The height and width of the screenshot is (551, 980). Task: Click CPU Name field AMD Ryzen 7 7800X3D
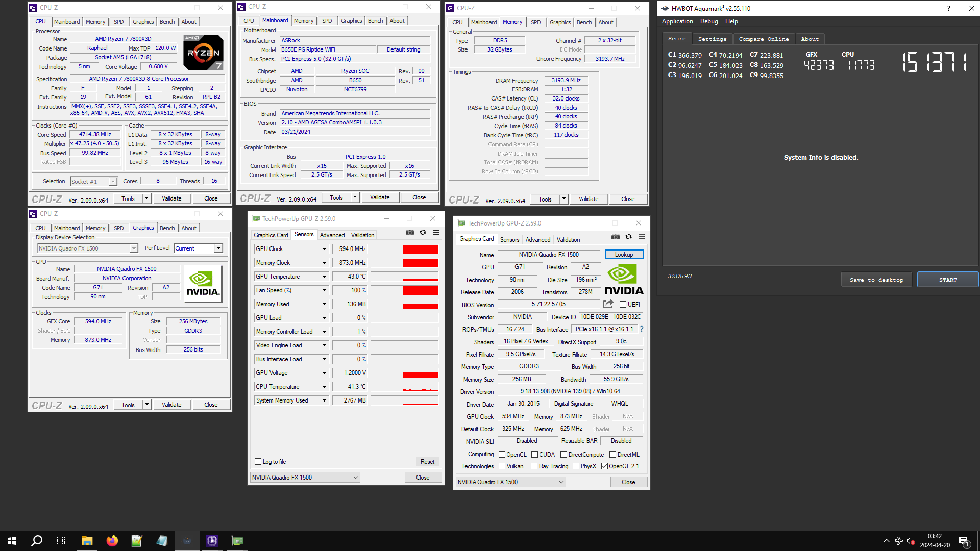(x=123, y=39)
